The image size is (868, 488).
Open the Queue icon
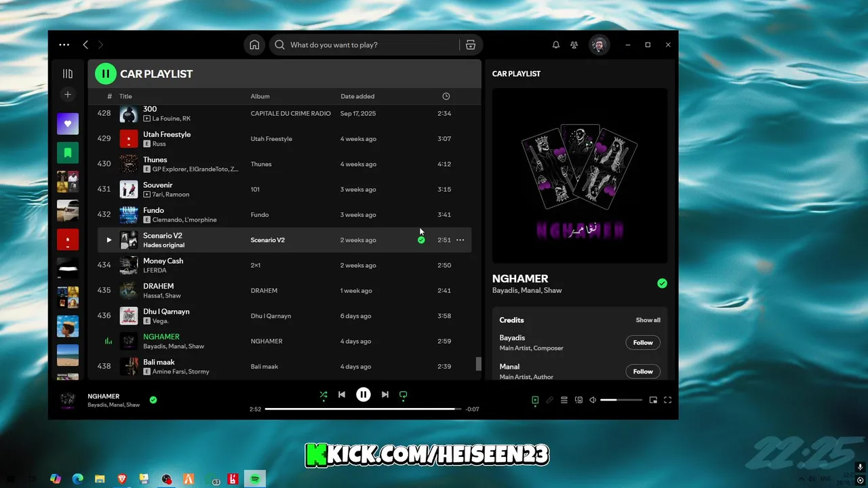coord(564,400)
